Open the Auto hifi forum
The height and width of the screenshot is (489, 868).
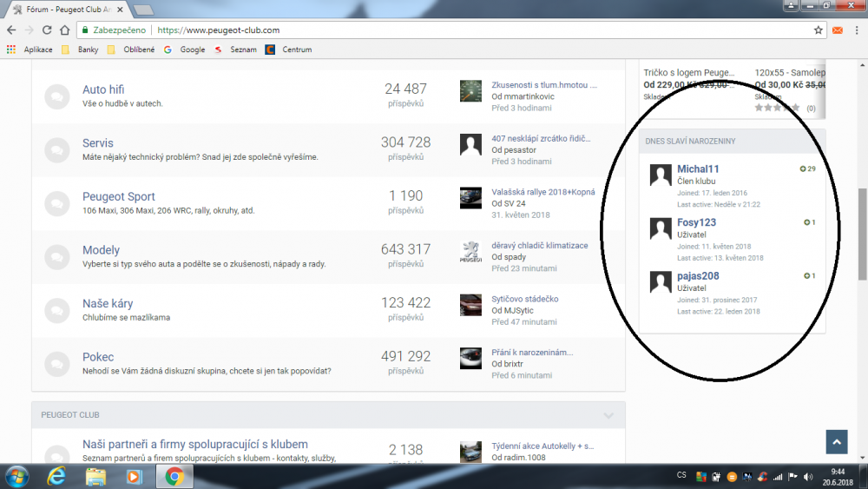103,89
